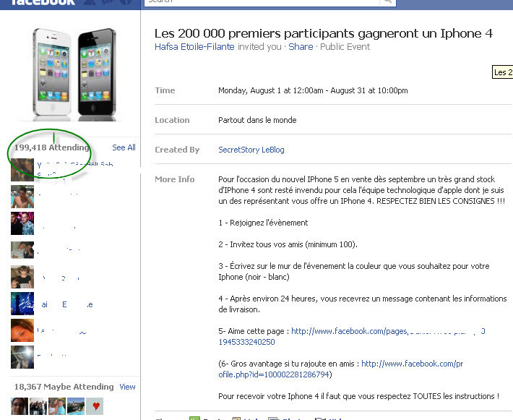513x420 pixels.
Task: Open the group photo maybe-attending avatar
Action: click(38, 406)
